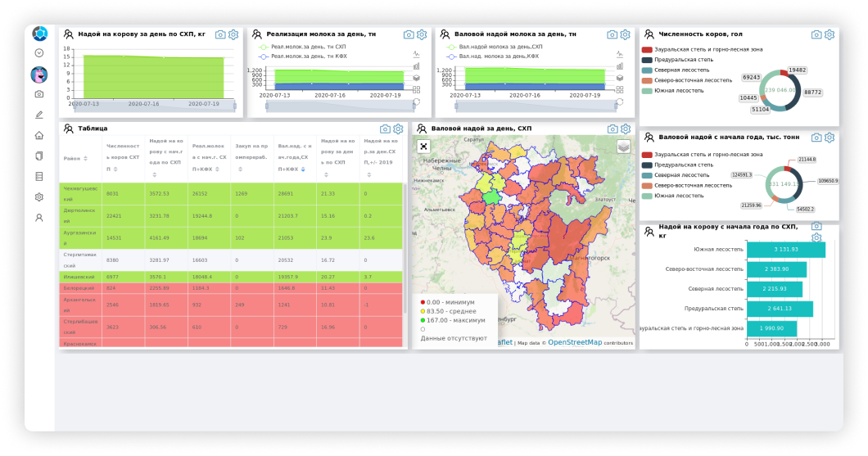Expand the circled chevron in left sidebar
This screenshot has width=868, height=456.
click(38, 53)
